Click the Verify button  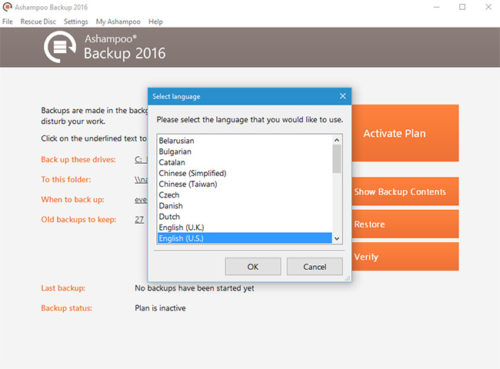[x=405, y=257]
